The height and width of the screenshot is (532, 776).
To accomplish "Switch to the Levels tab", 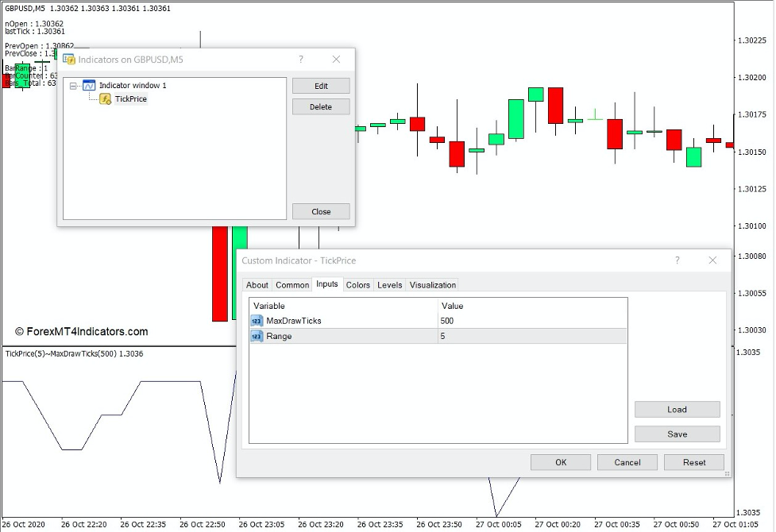I will pos(389,284).
